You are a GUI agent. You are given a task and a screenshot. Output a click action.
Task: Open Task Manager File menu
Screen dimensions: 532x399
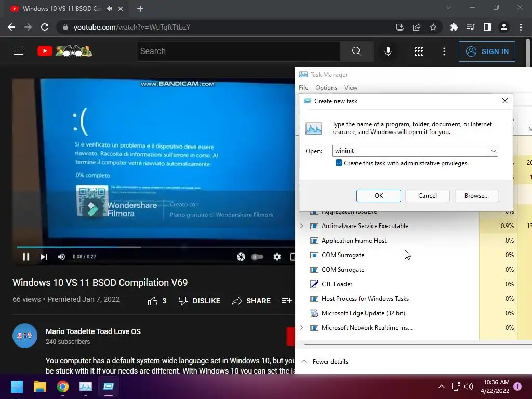click(303, 88)
